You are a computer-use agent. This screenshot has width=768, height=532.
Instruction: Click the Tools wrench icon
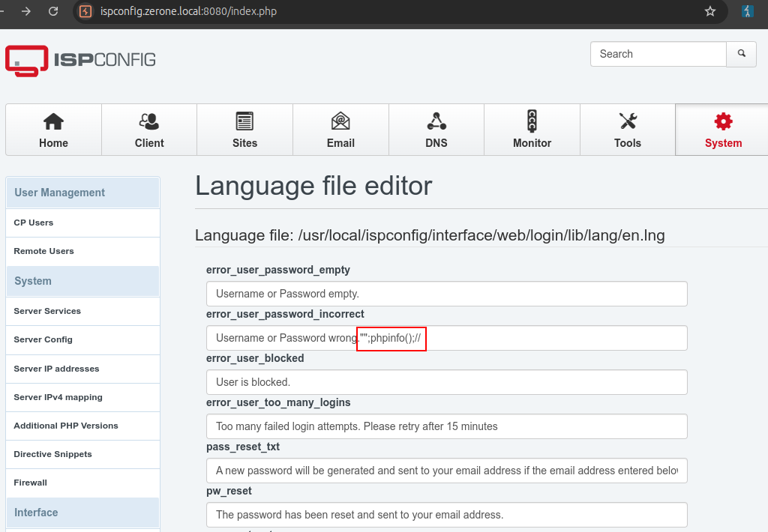point(628,121)
